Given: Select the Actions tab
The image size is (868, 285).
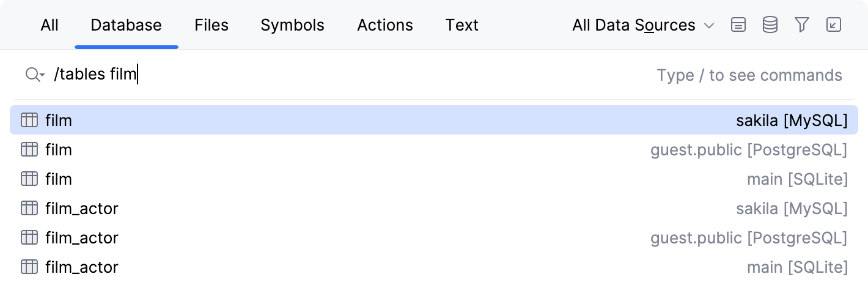Looking at the screenshot, I should tap(385, 25).
